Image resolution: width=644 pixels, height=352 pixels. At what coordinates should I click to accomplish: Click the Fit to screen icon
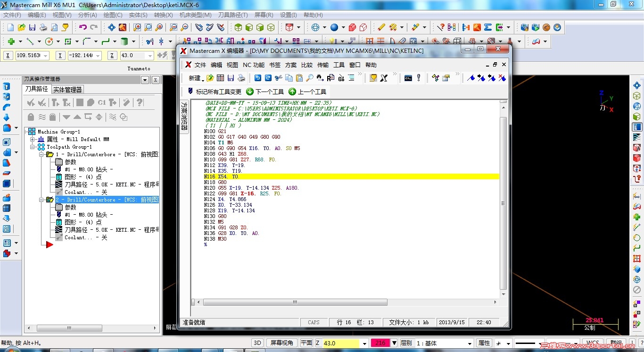tap(112, 27)
